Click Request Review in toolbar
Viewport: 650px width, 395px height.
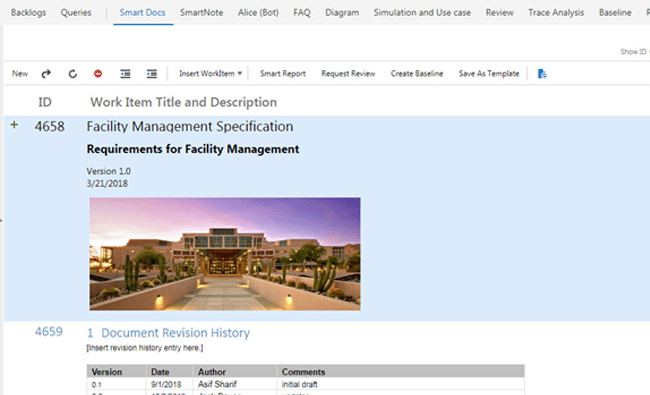coord(348,74)
